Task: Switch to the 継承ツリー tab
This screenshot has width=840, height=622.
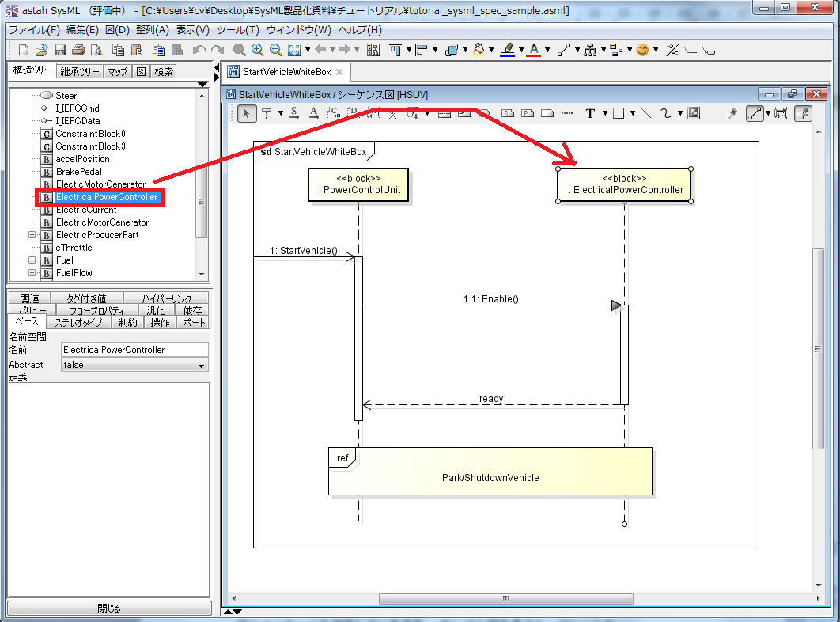Action: 79,71
